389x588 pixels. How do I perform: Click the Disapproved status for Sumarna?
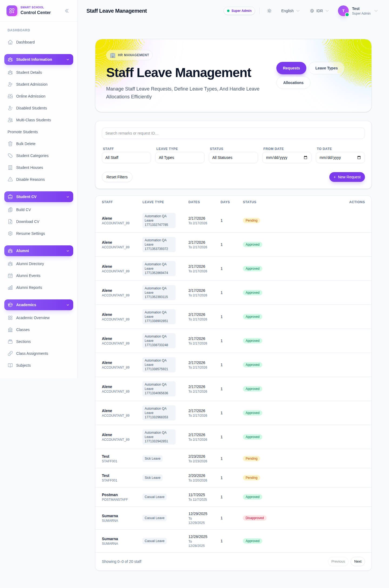(255, 518)
